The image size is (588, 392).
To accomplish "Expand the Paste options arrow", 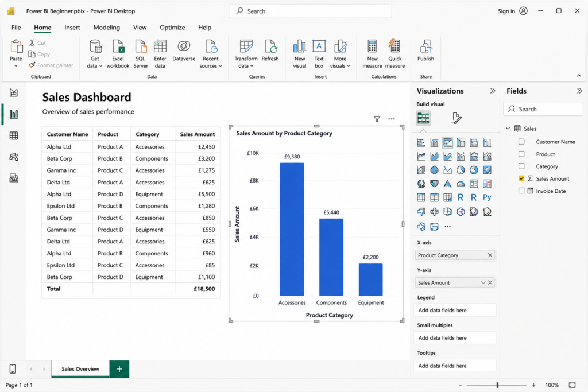I will pyautogui.click(x=16, y=66).
